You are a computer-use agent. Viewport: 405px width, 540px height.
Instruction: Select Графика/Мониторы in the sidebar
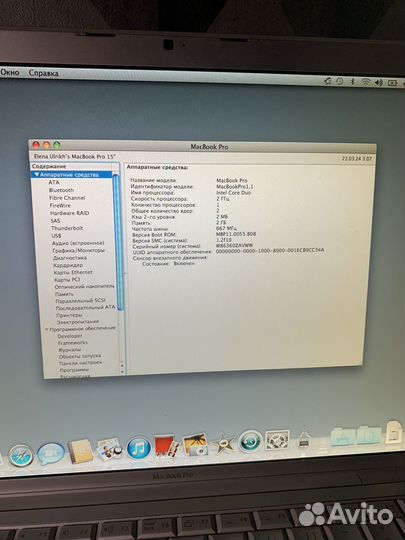click(x=79, y=250)
